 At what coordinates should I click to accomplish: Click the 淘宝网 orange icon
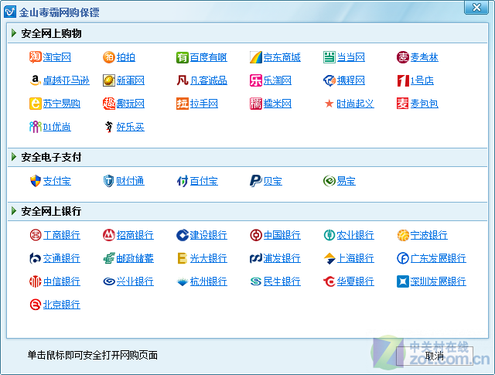(x=35, y=57)
